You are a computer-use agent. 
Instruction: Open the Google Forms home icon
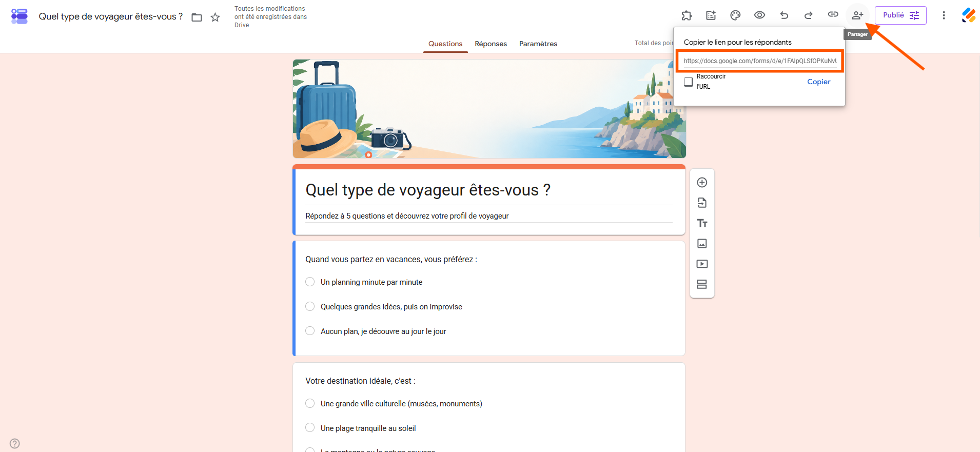click(x=19, y=16)
